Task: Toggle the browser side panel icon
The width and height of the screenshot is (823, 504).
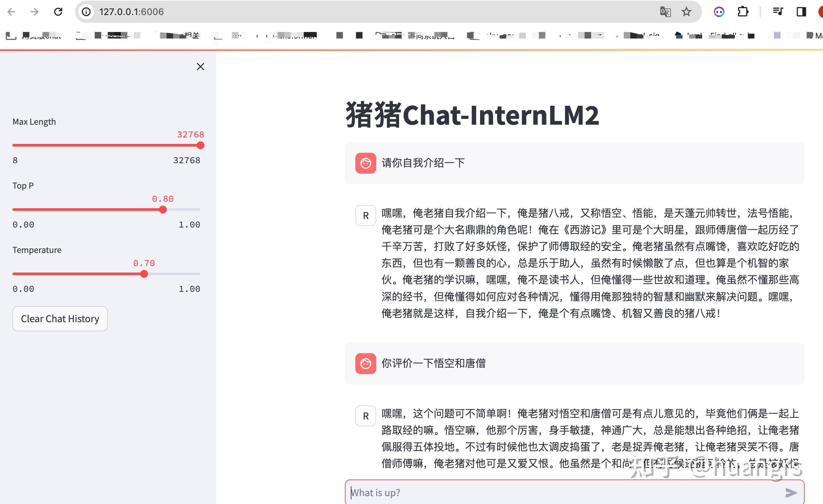Action: click(x=801, y=12)
